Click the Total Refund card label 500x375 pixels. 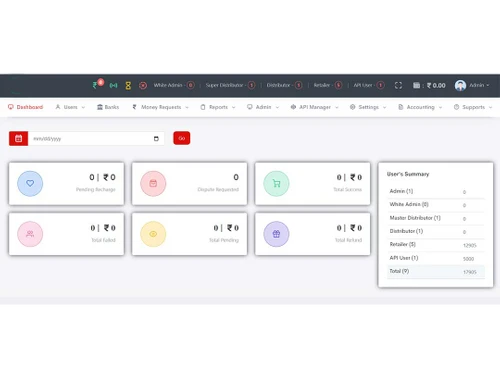[x=348, y=240]
